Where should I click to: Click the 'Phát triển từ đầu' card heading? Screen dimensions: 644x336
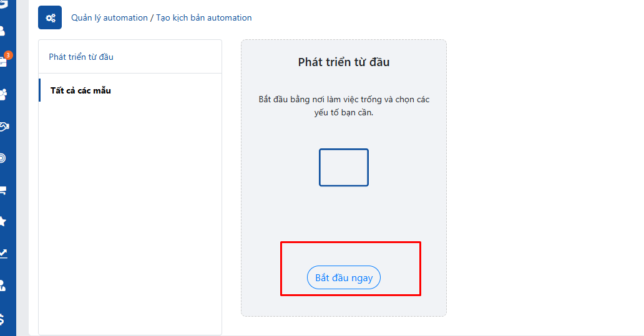(x=344, y=62)
